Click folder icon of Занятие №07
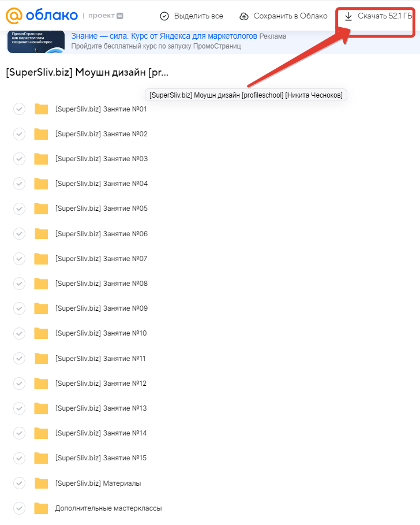420x525 pixels. [41, 259]
